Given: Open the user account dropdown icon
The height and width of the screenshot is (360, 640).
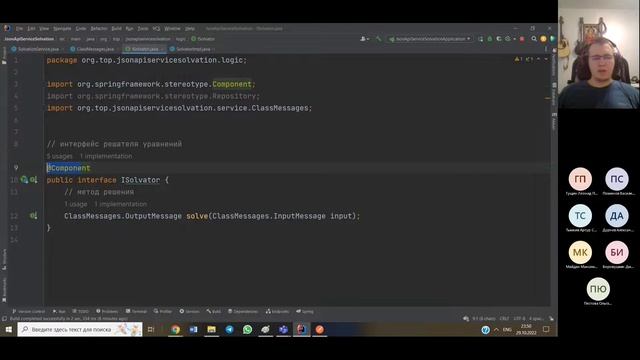Looking at the screenshot, I should tap(364, 39).
